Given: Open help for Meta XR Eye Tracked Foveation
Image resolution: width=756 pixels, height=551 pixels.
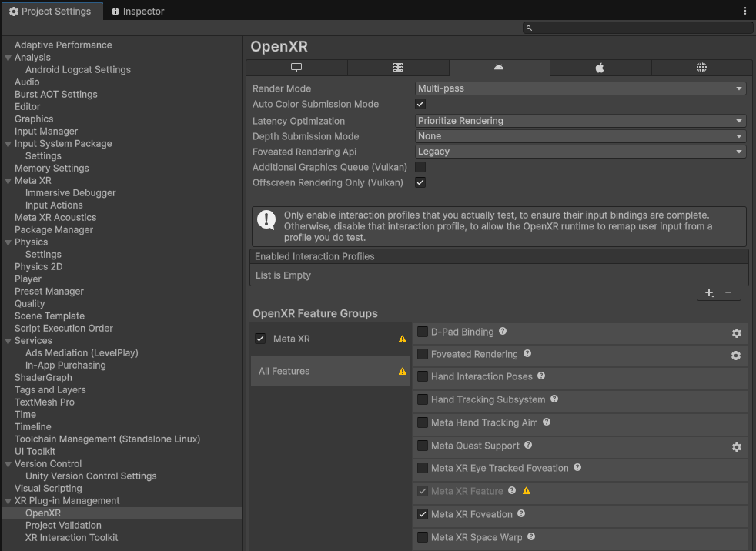Looking at the screenshot, I should (x=577, y=467).
